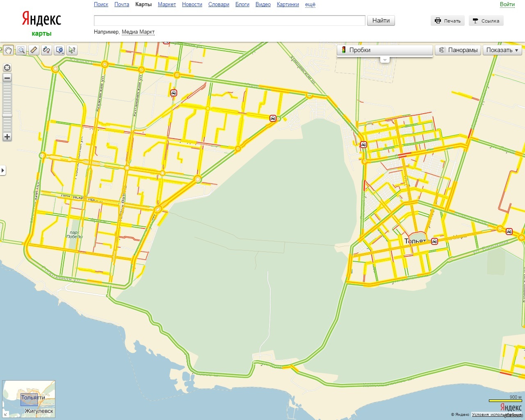Select the hand pan tool
Screen dimensions: 525x420
pyautogui.click(x=8, y=50)
